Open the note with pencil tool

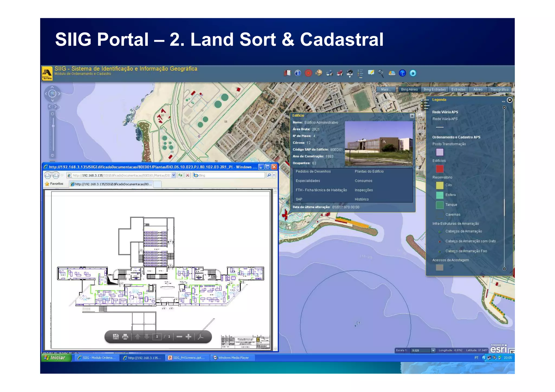371,73
